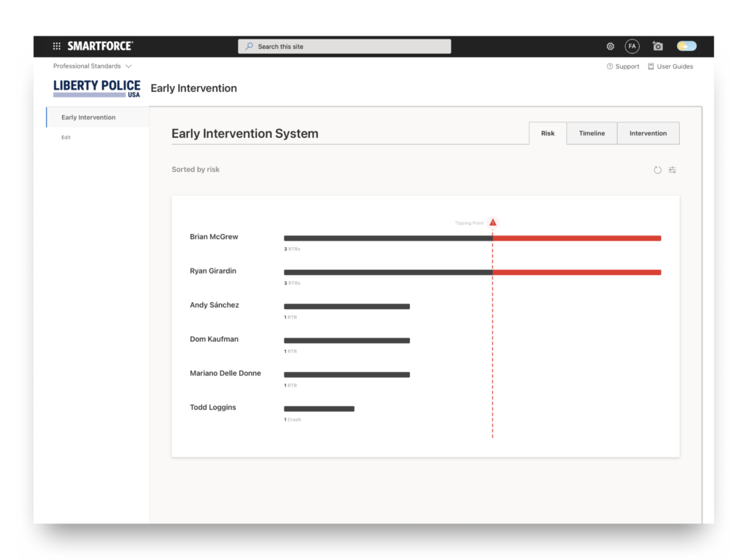This screenshot has height=560, width=747.
Task: Open the filter sliders icon
Action: coord(673,170)
